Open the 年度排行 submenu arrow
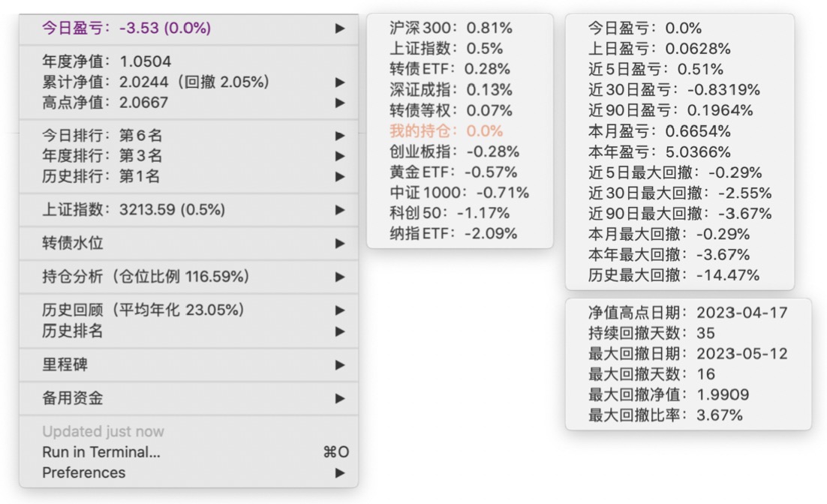This screenshot has width=827, height=504. point(340,157)
